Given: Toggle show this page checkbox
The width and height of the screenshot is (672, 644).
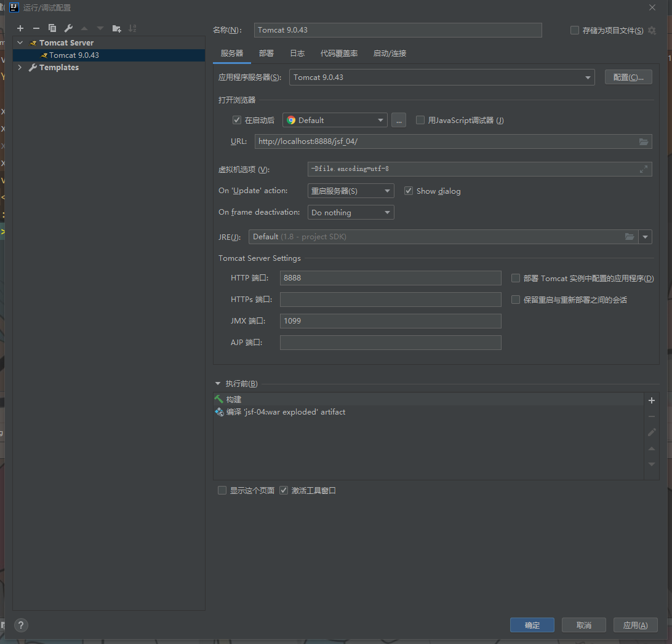Looking at the screenshot, I should 222,490.
